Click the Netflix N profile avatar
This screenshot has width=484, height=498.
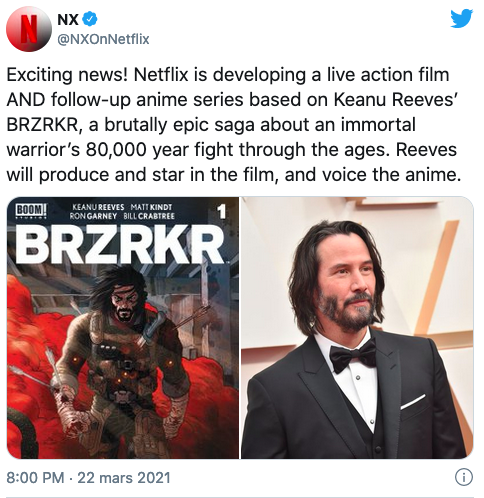tap(29, 29)
